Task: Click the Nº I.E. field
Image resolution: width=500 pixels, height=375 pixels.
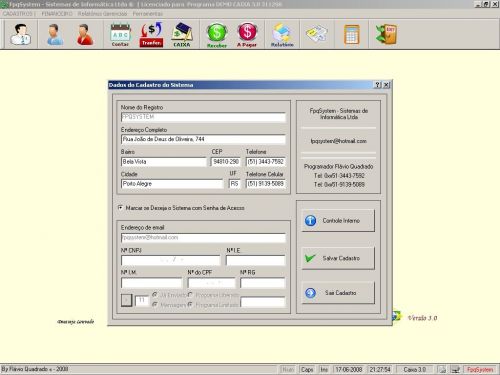Action: click(x=256, y=260)
